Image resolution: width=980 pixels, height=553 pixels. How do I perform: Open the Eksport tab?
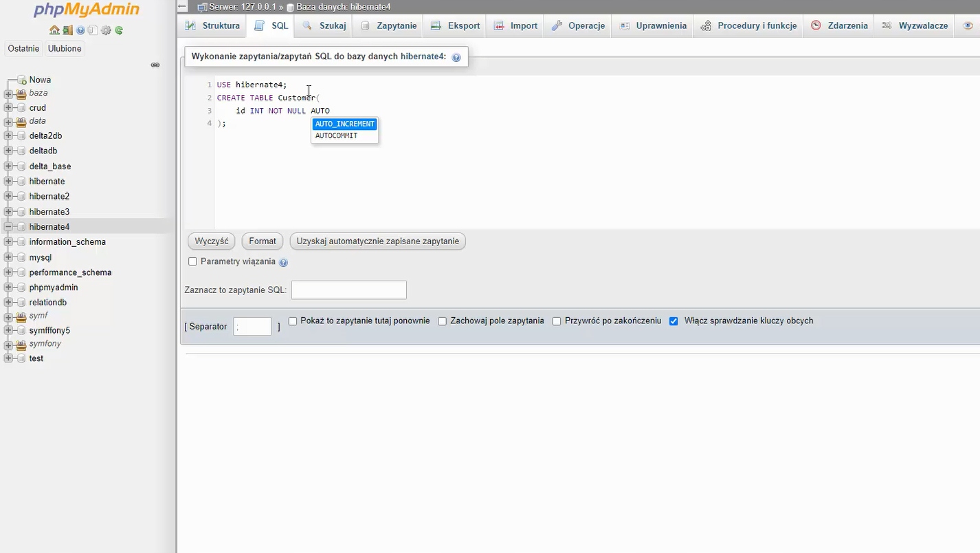click(x=456, y=25)
